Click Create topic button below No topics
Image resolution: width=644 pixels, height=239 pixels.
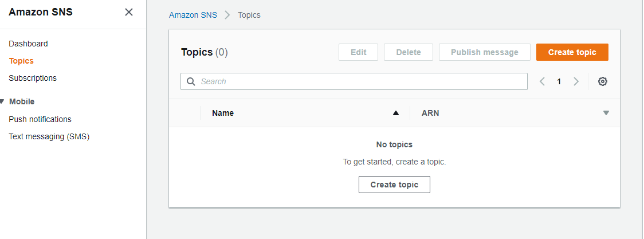click(x=394, y=185)
